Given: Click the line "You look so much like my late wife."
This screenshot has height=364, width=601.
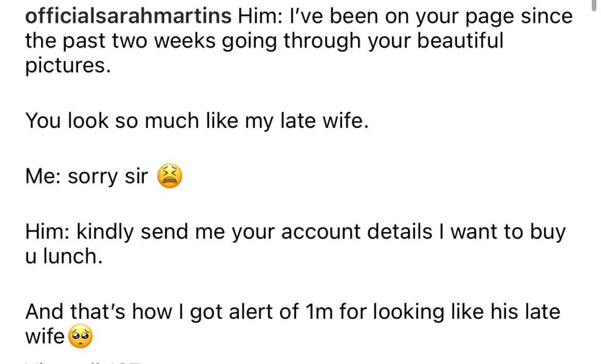Looking at the screenshot, I should point(197,122).
